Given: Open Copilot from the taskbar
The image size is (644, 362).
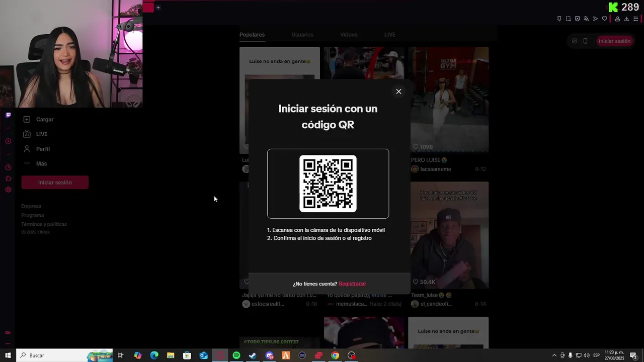Looking at the screenshot, I should point(138,355).
